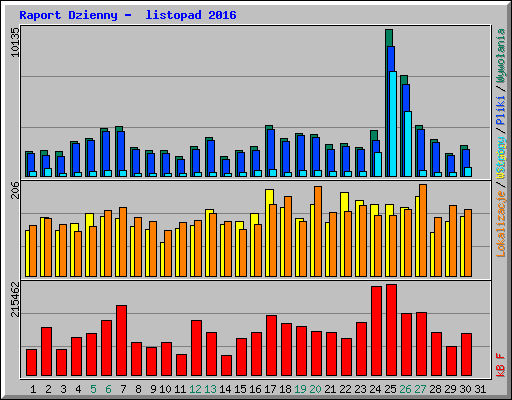Click the blue files bar for day 17
Screen dimensions: 512x400
(x=271, y=153)
